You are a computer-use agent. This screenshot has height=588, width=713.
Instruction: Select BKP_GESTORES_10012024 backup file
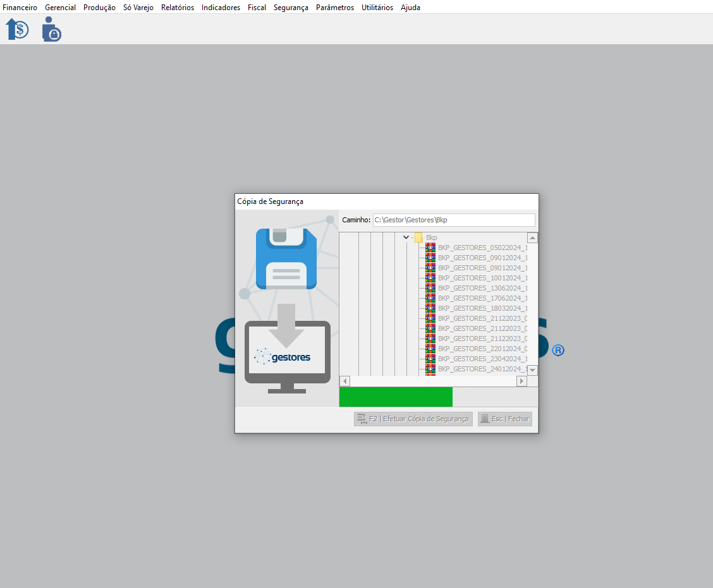click(482, 278)
